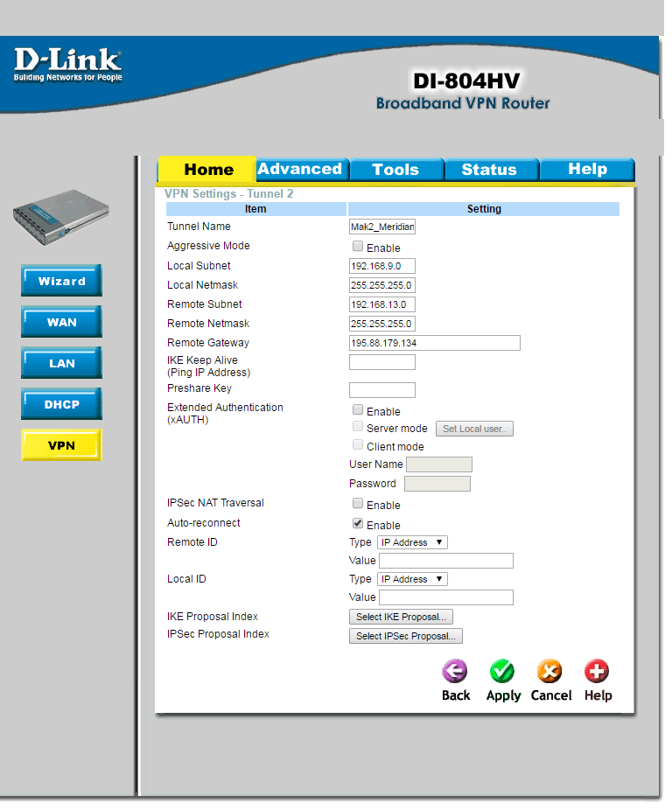Click the Remote Subnet field
Screen dimensions: 672x810
(382, 304)
